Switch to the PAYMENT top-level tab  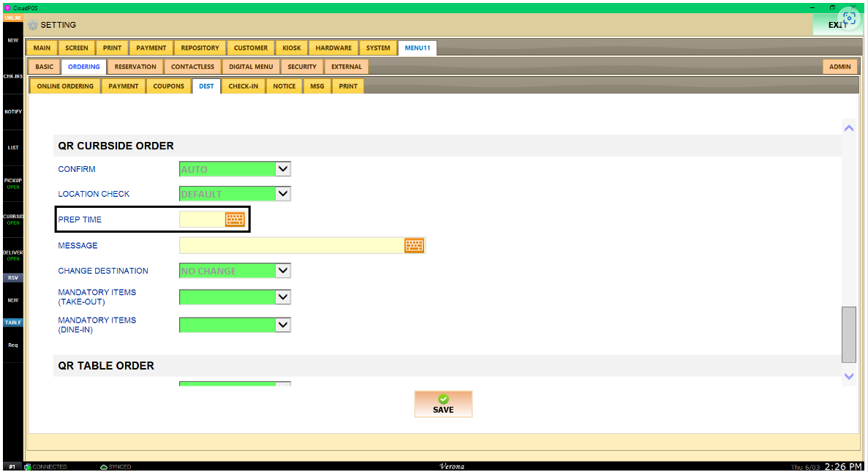click(151, 48)
